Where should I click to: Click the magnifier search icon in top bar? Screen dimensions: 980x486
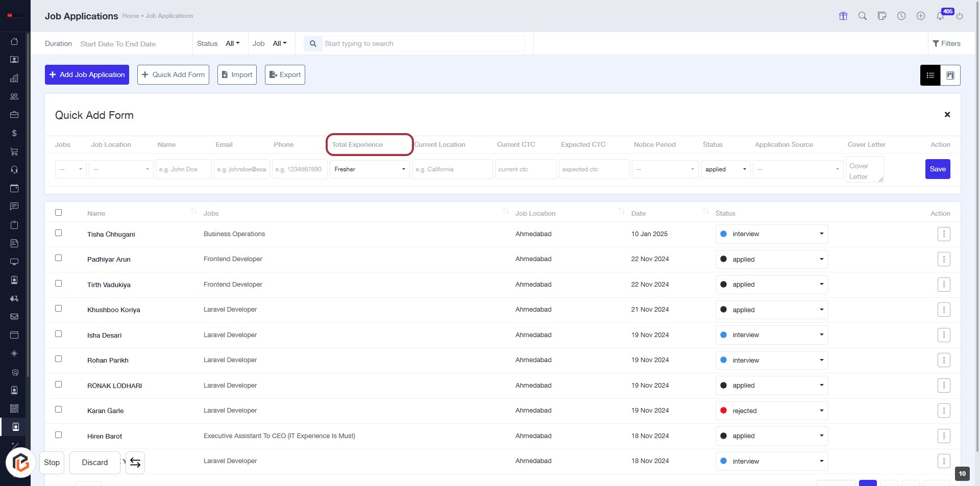[x=863, y=16]
